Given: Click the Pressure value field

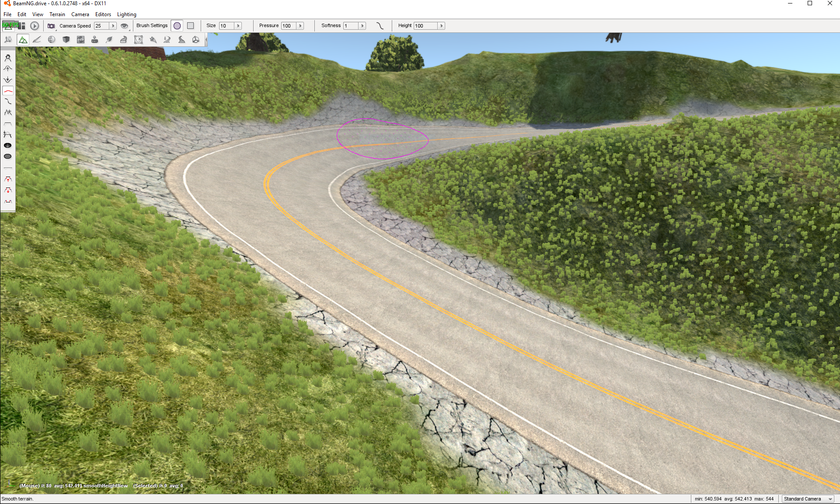Looking at the screenshot, I should (289, 26).
